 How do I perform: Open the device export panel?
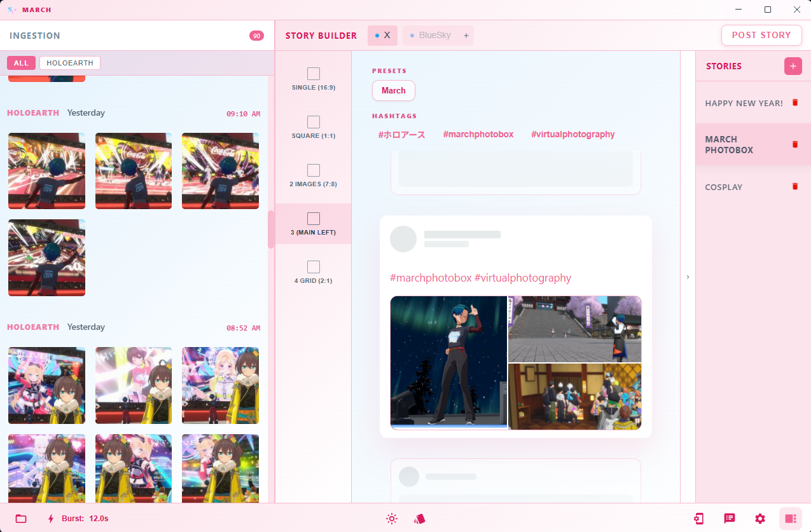click(x=700, y=518)
